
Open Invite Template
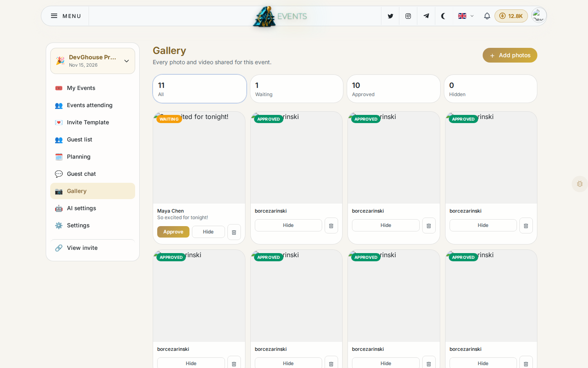pyautogui.click(x=93, y=122)
